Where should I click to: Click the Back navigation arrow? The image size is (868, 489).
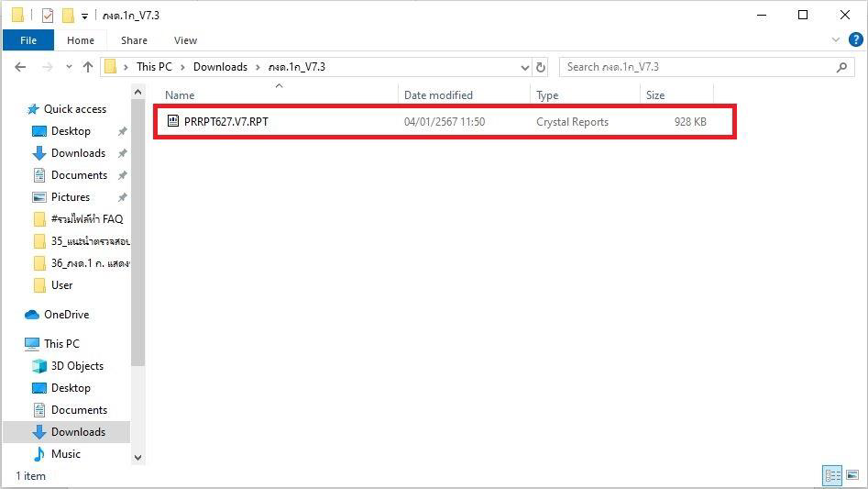(x=20, y=67)
